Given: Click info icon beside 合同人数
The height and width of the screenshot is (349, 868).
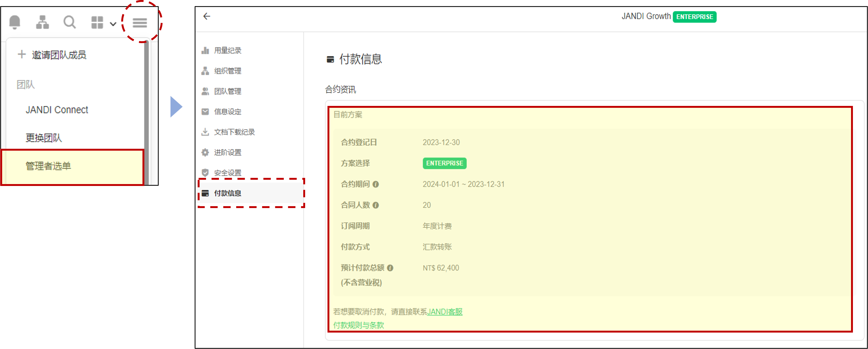Looking at the screenshot, I should 376,205.
